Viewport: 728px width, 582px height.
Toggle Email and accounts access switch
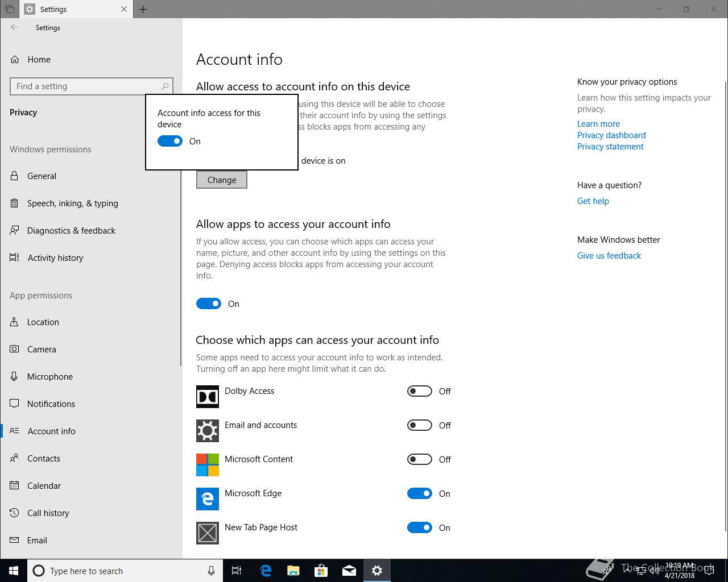coord(420,426)
